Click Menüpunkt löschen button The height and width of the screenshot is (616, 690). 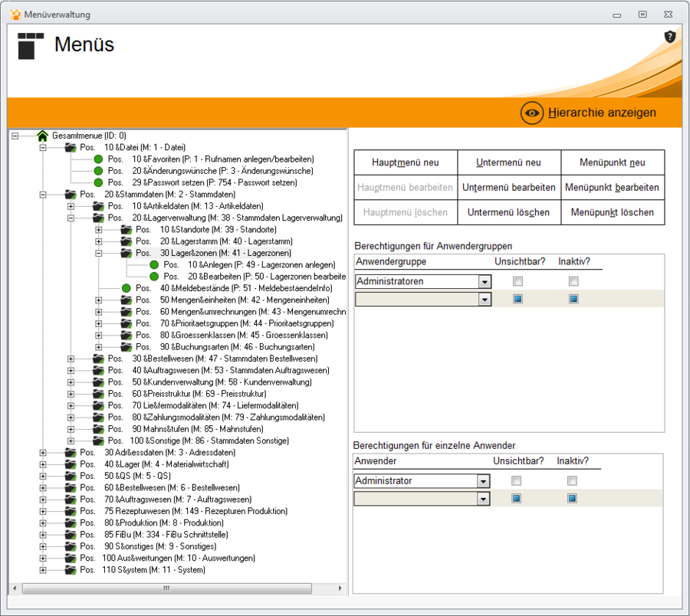(612, 212)
